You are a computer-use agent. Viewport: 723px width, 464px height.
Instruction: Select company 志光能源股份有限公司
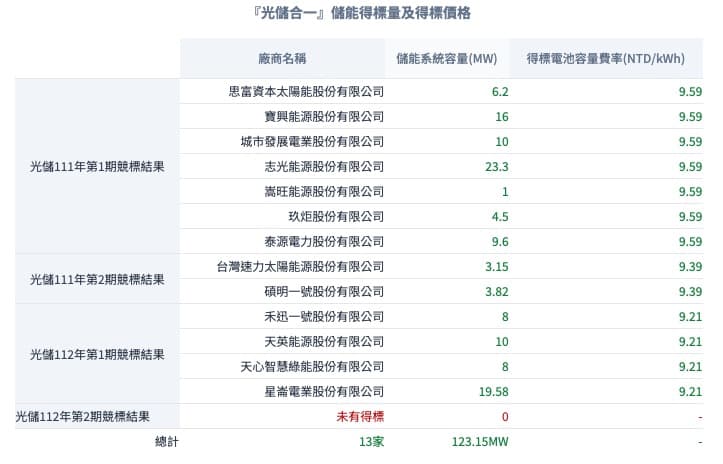click(324, 167)
